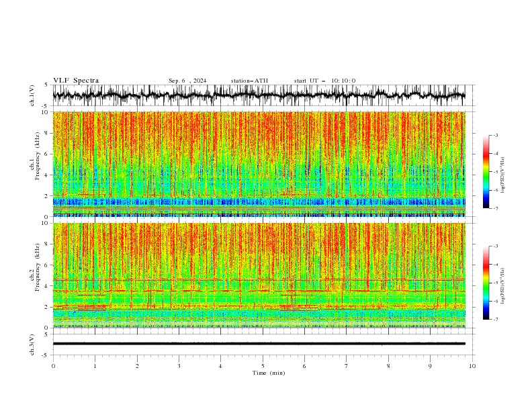The image size is (532, 411).
Task: Click the 'station=ATH' label
Action: 249,81
